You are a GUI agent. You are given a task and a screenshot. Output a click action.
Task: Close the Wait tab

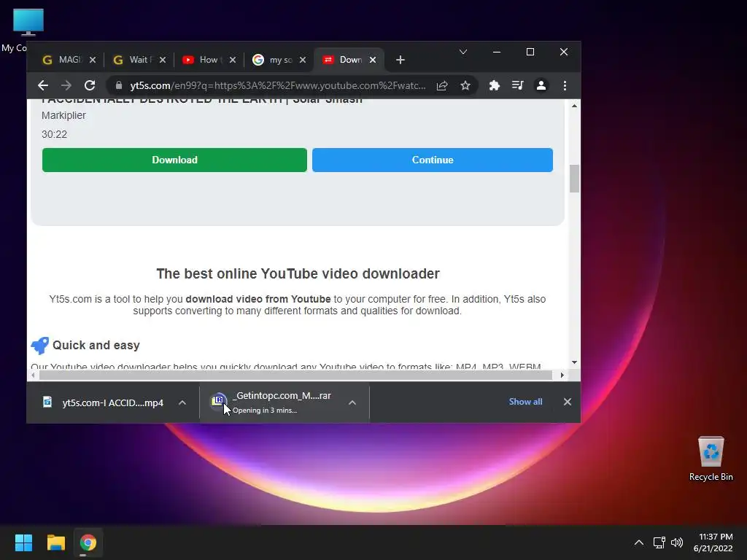click(x=163, y=60)
